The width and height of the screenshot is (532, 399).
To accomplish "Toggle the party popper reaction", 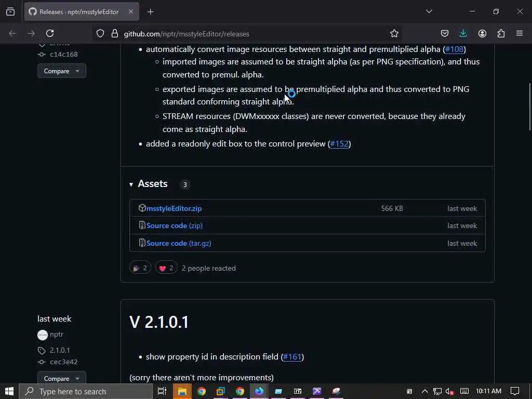I will [x=140, y=268].
